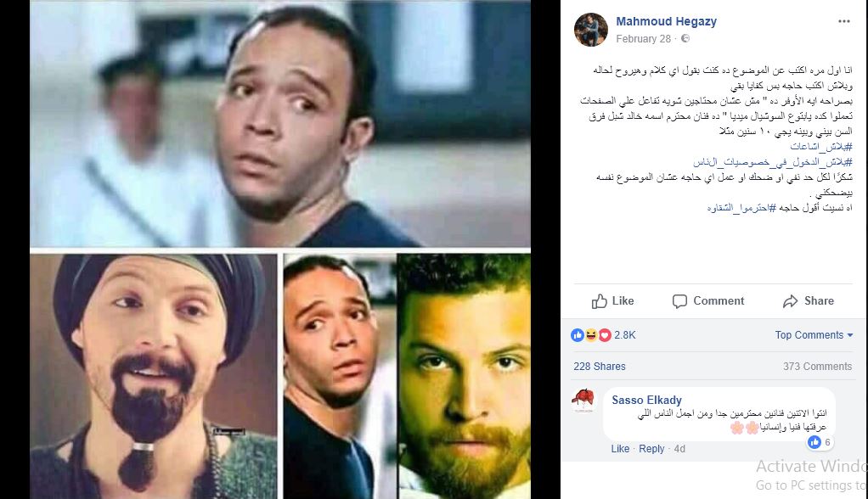Reply to Sasso Elkady's comment
The height and width of the screenshot is (499, 868).
[x=651, y=449]
